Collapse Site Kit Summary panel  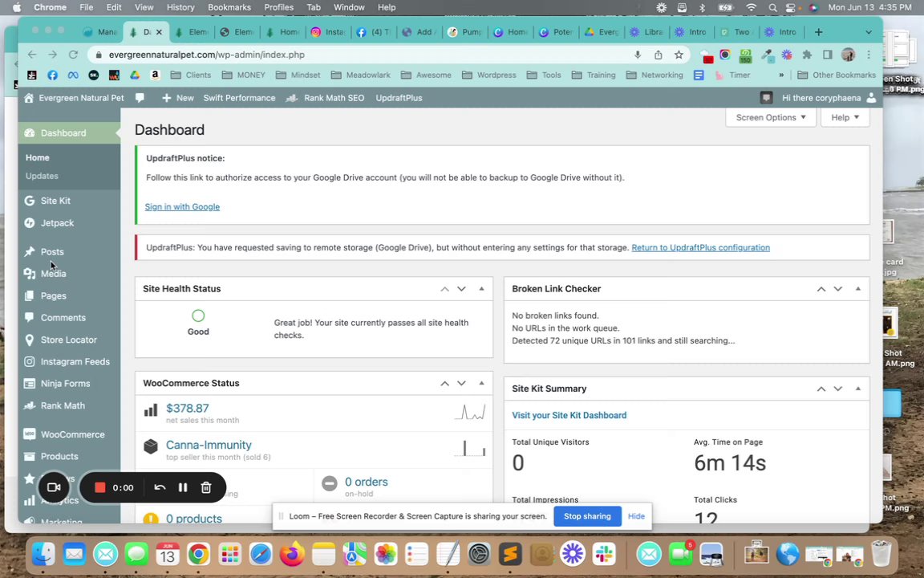tap(858, 389)
